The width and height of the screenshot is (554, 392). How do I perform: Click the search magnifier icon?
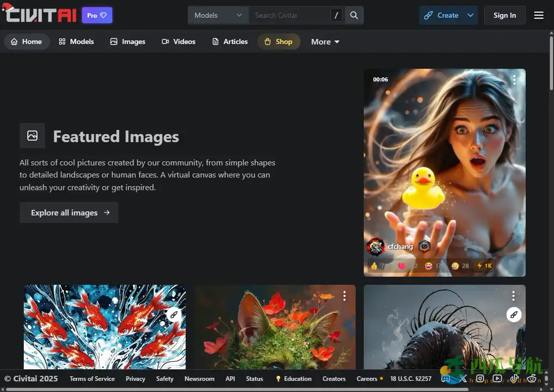click(354, 15)
